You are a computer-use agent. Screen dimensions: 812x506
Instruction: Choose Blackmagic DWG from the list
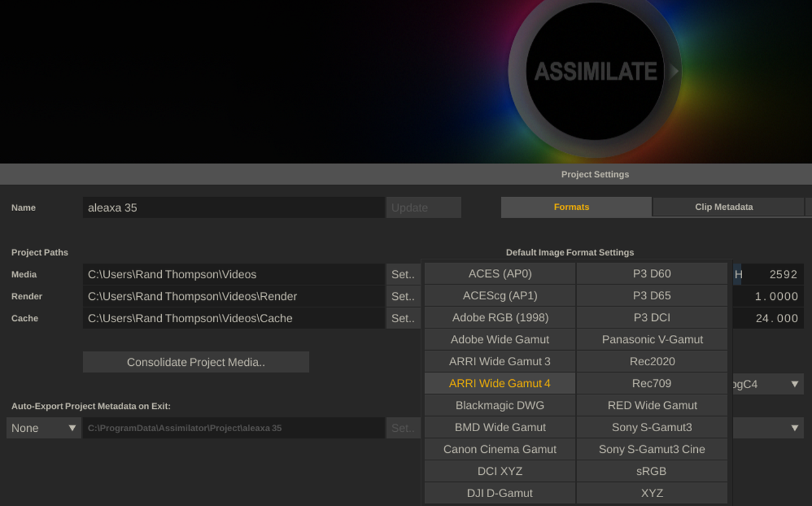[x=500, y=405]
